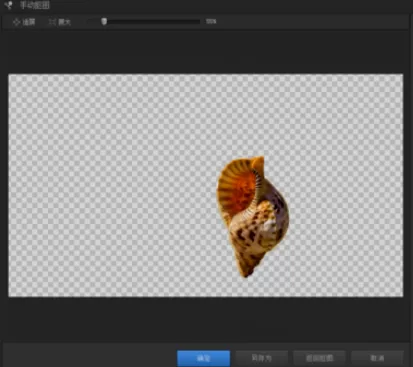
Task: Click the 另存为 save-as button
Action: coord(262,358)
